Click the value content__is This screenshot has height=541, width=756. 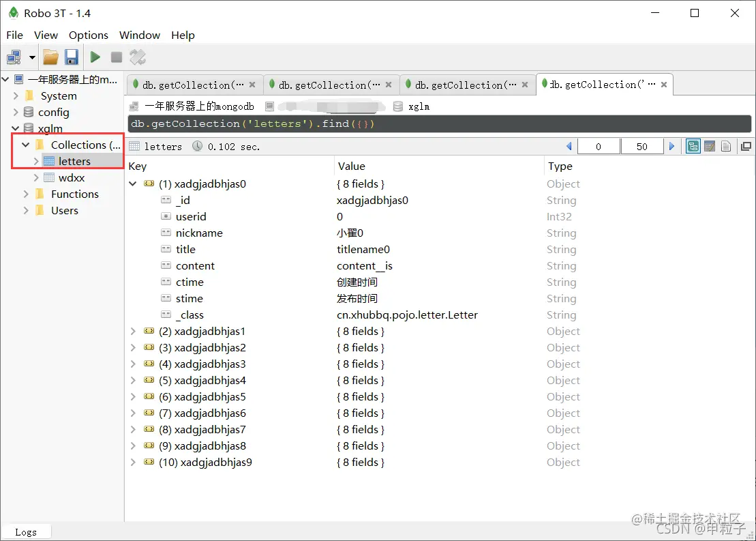365,266
